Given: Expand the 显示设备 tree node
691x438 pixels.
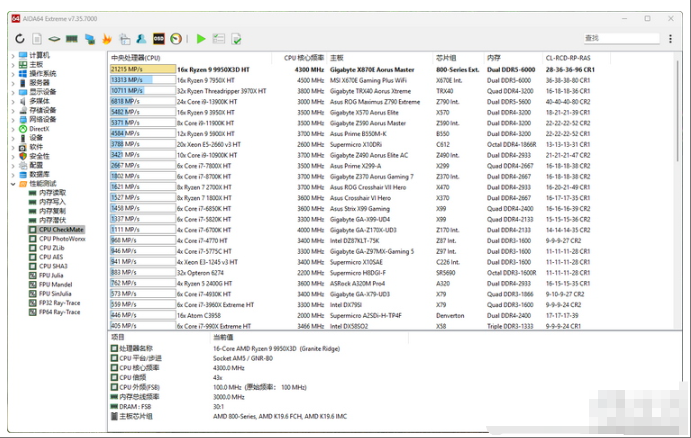Looking at the screenshot, I should pos(13,92).
